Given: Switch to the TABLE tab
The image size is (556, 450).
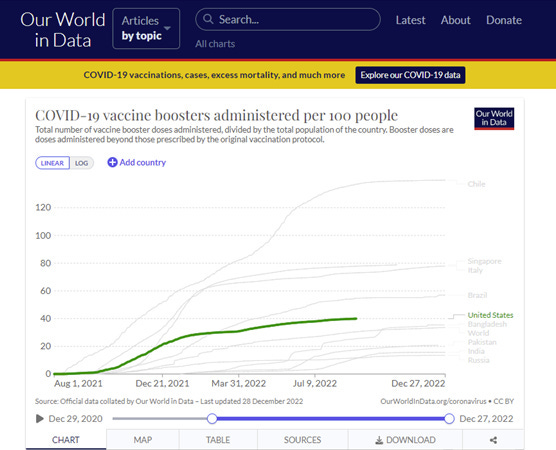Looking at the screenshot, I should (218, 440).
